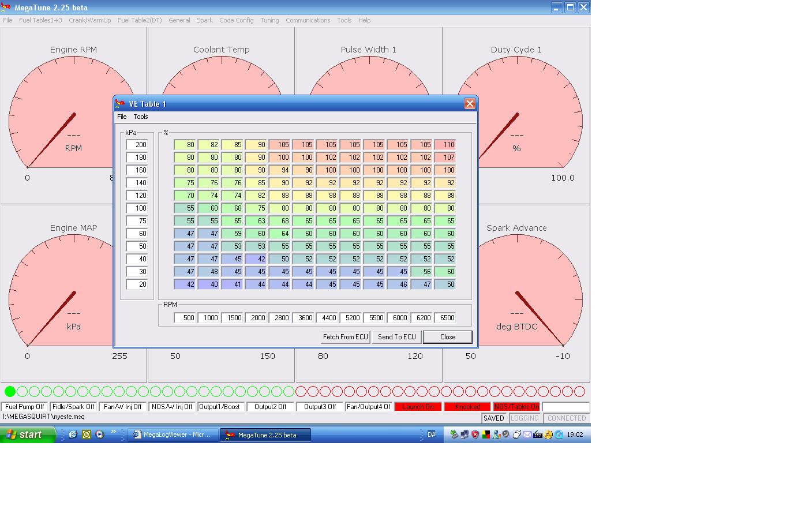This screenshot has width=798, height=532.
Task: Click the SAVED status bar field
Action: (x=494, y=418)
